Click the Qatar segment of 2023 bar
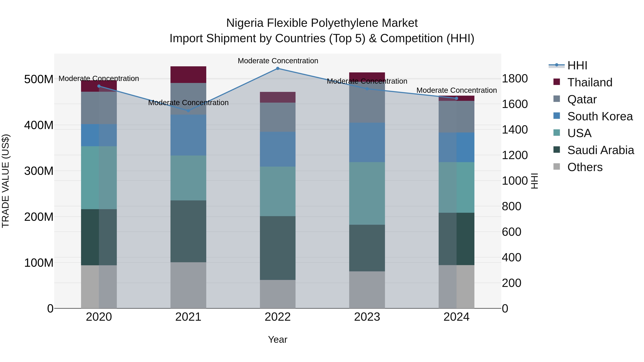 (x=367, y=102)
